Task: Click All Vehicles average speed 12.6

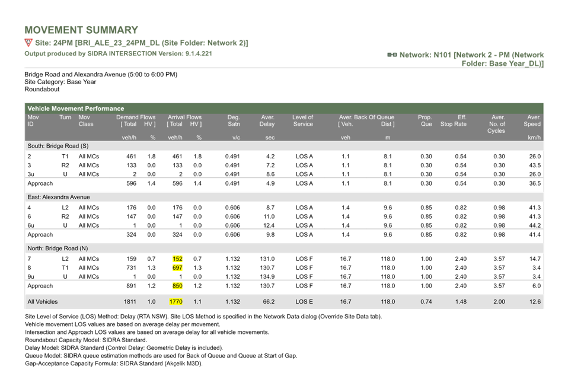Action: [x=535, y=302]
